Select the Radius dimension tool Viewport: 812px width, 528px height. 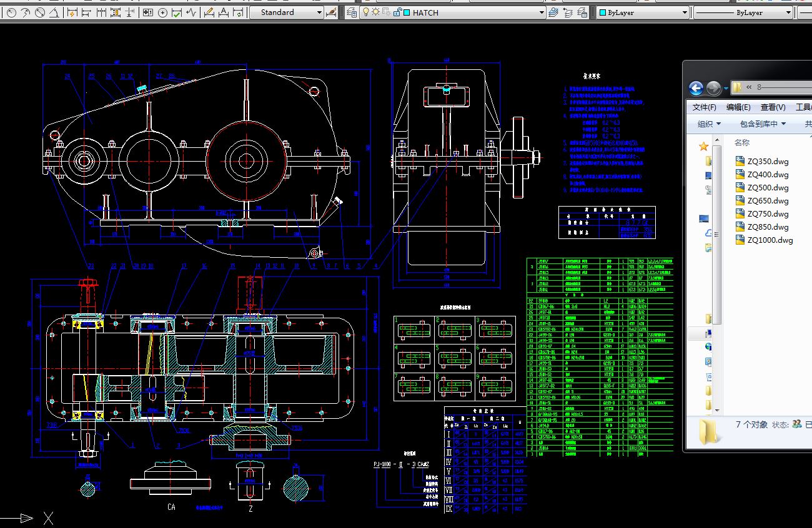[12, 12]
